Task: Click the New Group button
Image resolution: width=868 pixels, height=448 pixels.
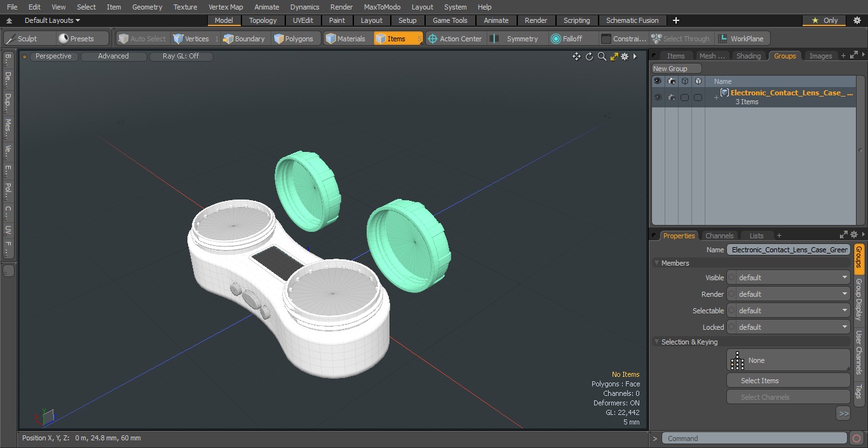Action: coord(677,69)
